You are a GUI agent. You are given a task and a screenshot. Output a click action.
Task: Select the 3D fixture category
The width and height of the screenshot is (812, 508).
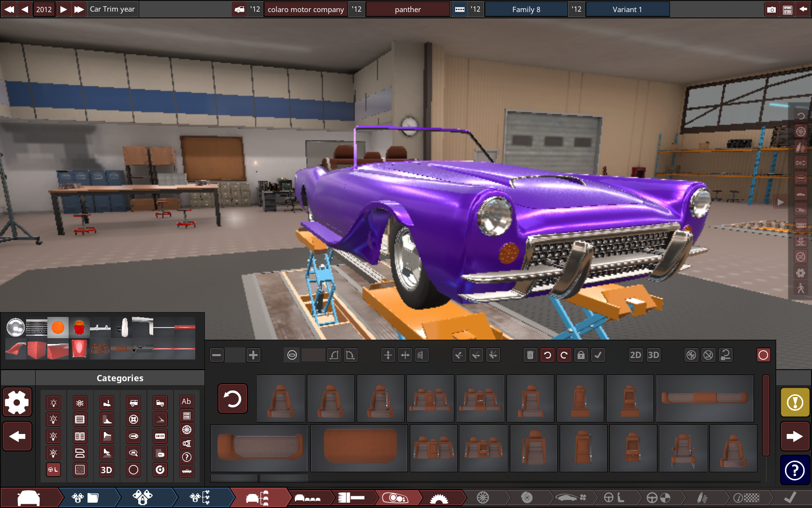[106, 470]
